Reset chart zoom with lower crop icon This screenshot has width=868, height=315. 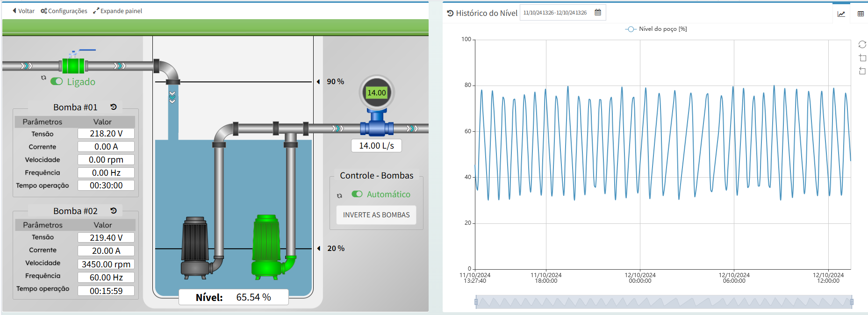pos(862,71)
